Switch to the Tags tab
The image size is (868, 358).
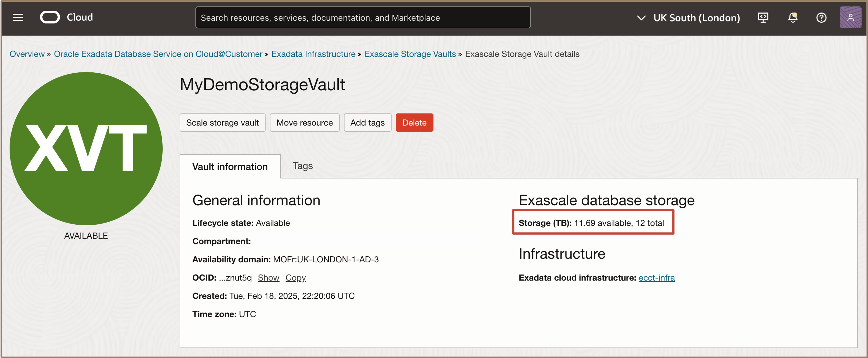(x=302, y=166)
